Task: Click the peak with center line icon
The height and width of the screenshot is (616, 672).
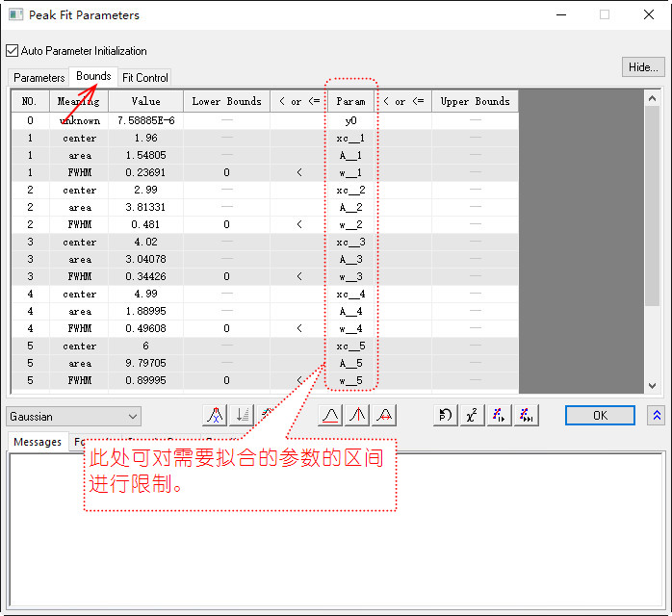Action: click(x=357, y=416)
